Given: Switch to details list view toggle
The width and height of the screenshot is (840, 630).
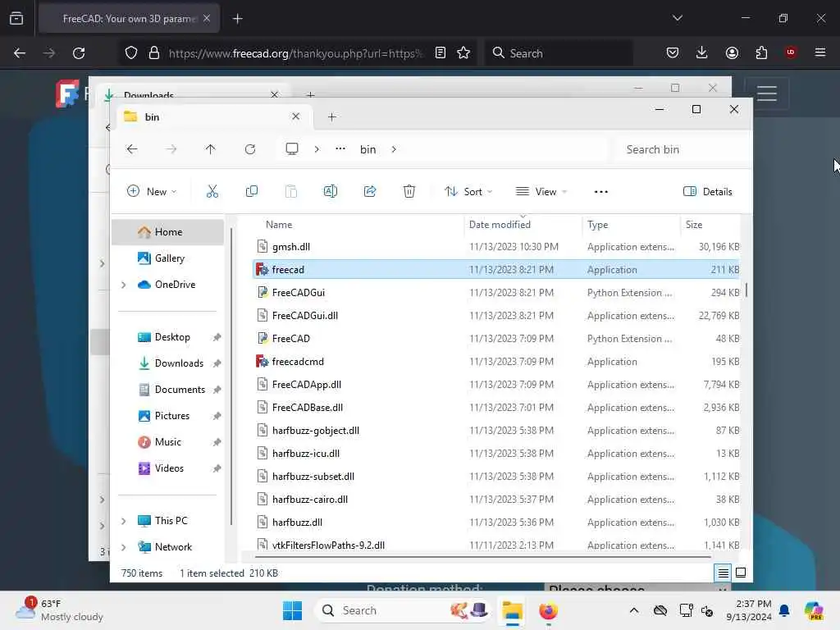Looking at the screenshot, I should click(723, 573).
